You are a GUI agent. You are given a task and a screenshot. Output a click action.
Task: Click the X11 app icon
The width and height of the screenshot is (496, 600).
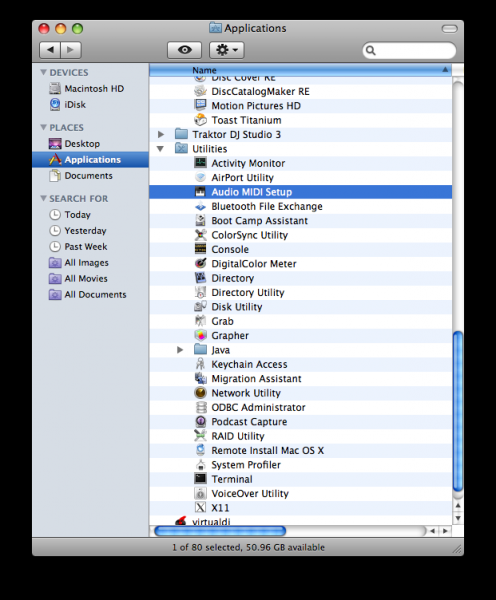point(200,507)
